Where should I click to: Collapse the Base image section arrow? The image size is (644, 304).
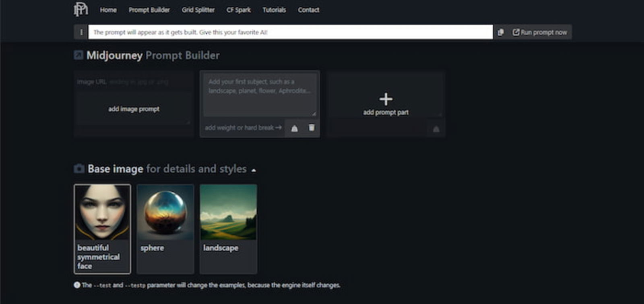254,170
